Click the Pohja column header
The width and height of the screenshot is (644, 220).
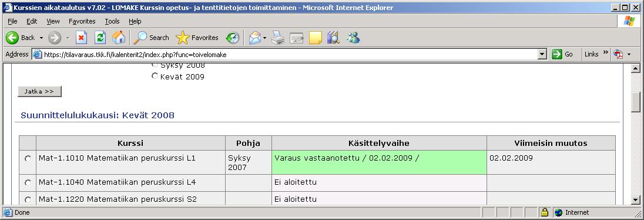[x=248, y=143]
